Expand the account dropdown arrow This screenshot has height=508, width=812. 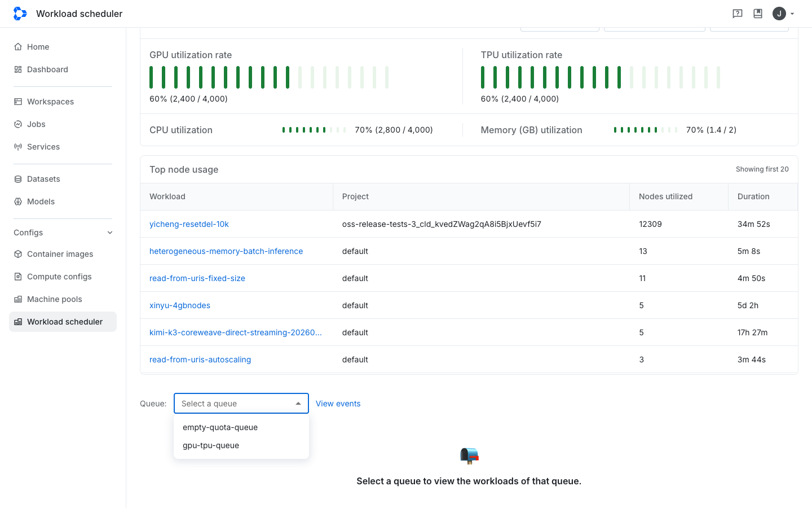click(x=792, y=14)
